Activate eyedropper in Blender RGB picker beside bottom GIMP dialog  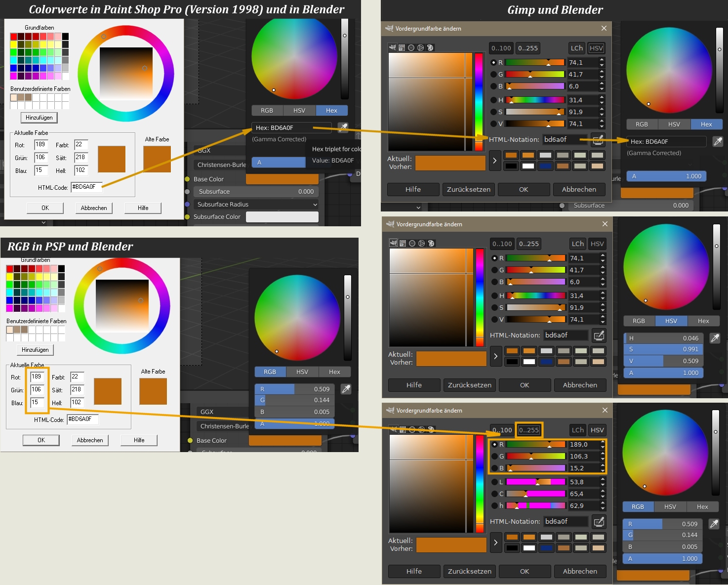point(714,524)
